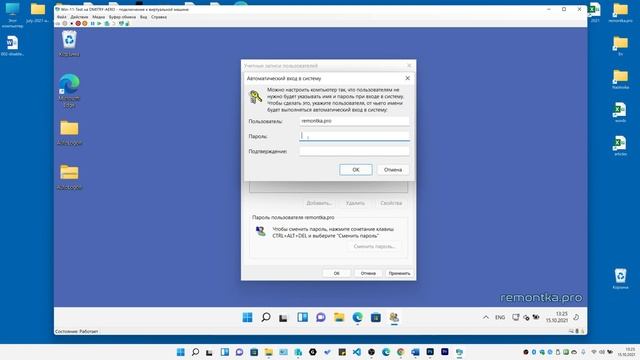This screenshot has width=640, height=360.
Task: Focus the Пользователь field containing remontka.pro
Action: coord(354,121)
